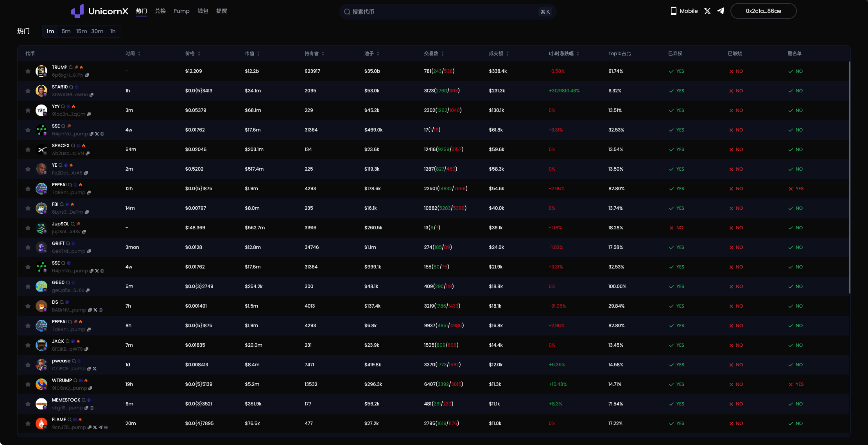Screen dimensions: 868x445
Task: Go to the Pump navigation tab
Action: (181, 11)
